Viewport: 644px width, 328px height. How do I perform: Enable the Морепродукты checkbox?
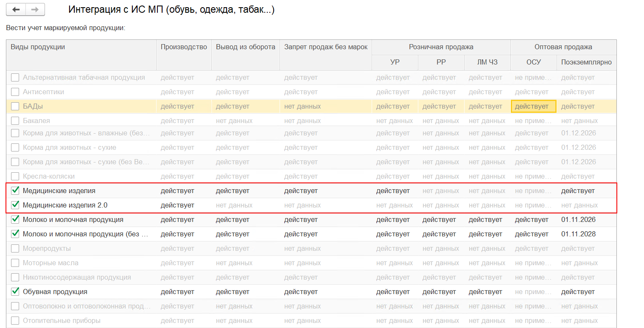pos(15,248)
